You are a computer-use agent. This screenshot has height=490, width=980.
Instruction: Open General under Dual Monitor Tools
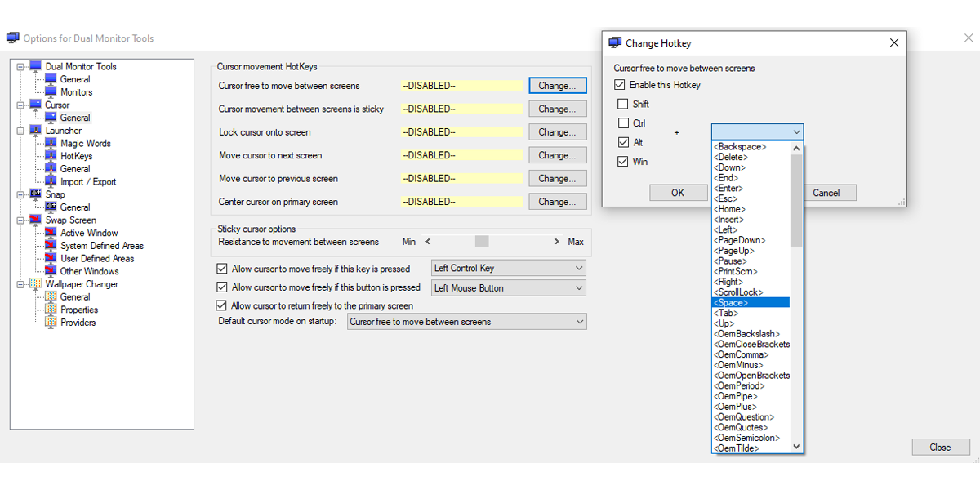click(x=75, y=79)
